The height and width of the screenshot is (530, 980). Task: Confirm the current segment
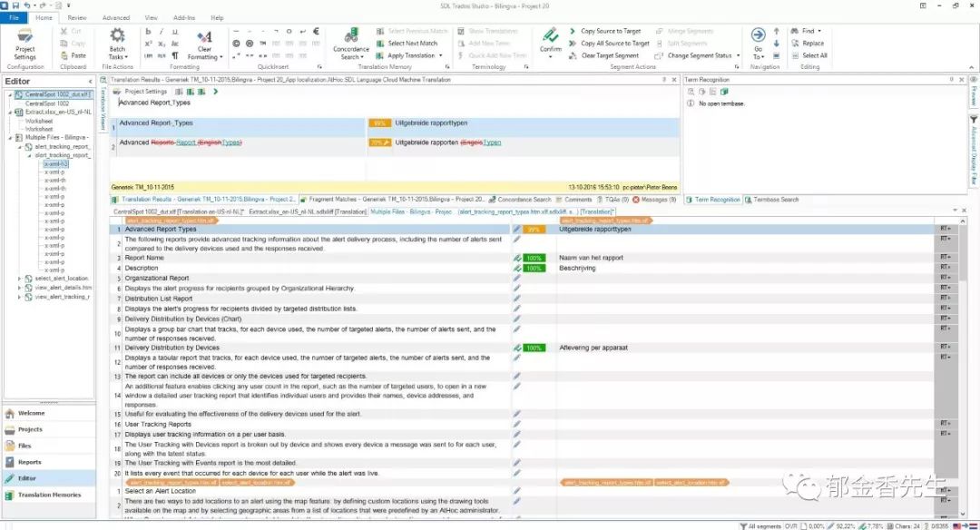[x=551, y=41]
